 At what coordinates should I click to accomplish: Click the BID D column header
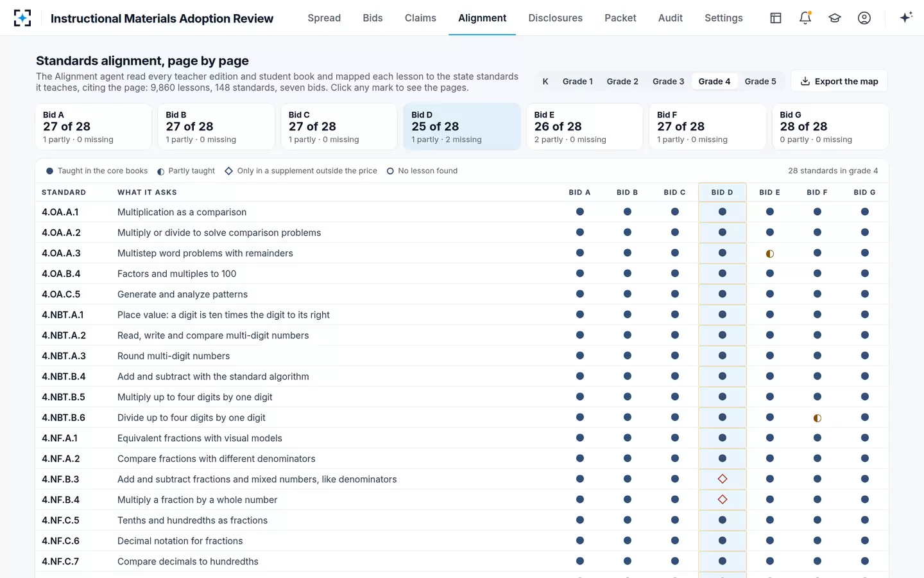(x=723, y=192)
